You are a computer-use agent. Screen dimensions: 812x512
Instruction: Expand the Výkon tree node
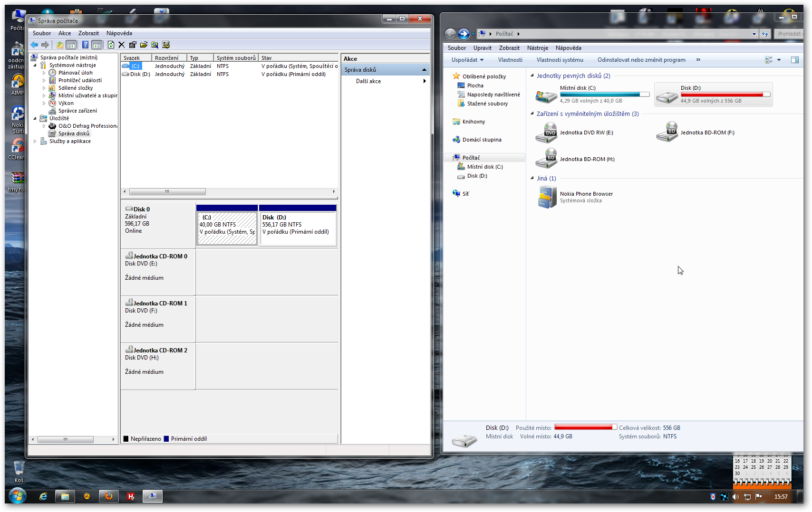click(44, 103)
